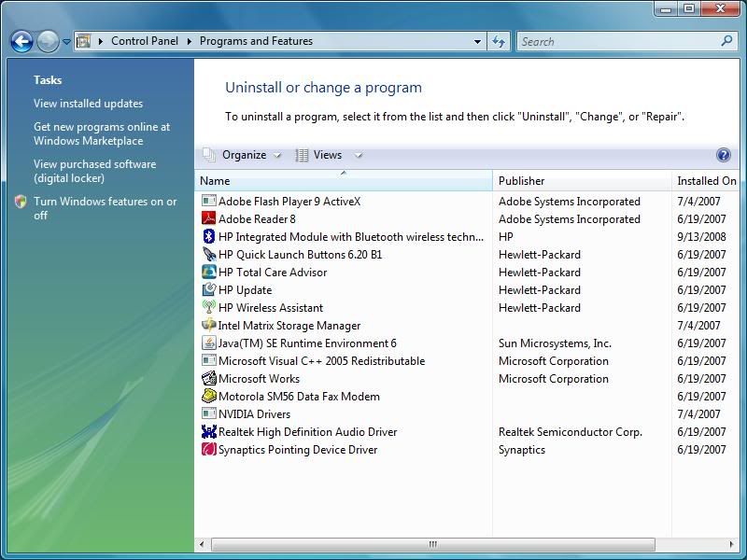Open the Organize menu

(x=243, y=155)
